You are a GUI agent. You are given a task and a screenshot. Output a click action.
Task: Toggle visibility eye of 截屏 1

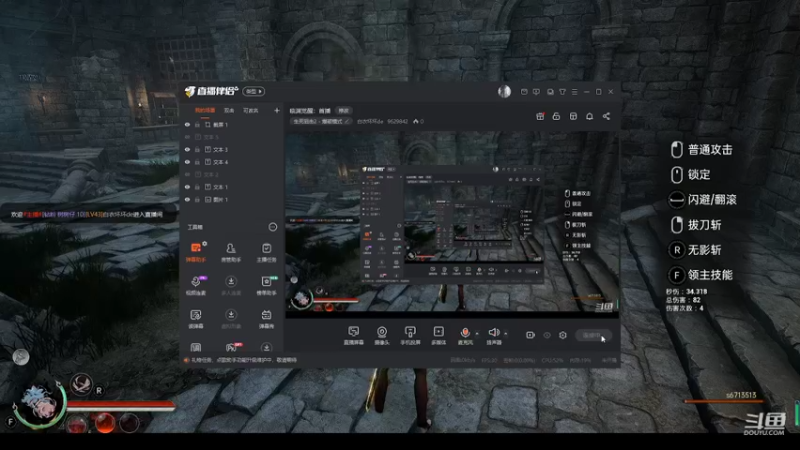coord(187,124)
